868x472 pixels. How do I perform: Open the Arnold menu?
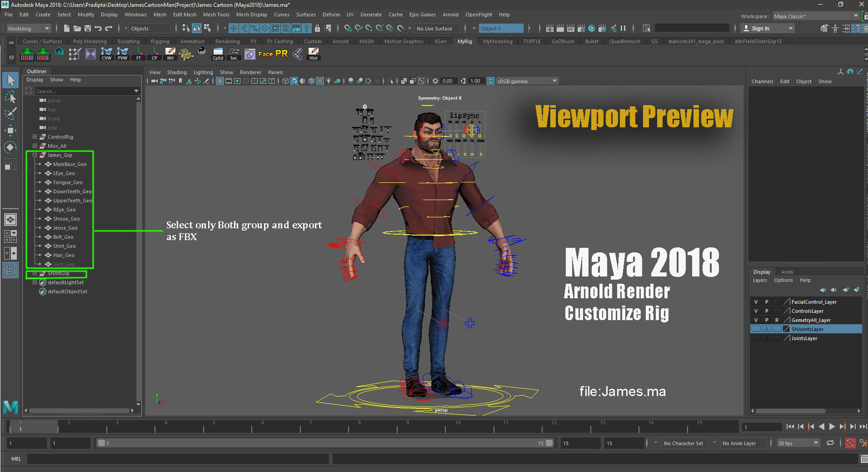coord(450,14)
